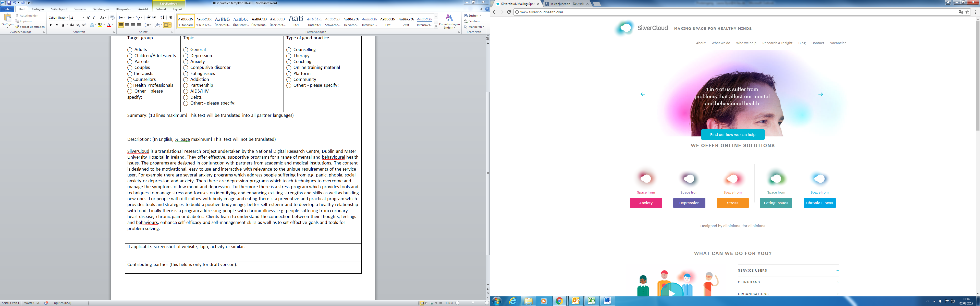Open the Research & Insight link
Image resolution: width=980 pixels, height=306 pixels.
[x=777, y=43]
